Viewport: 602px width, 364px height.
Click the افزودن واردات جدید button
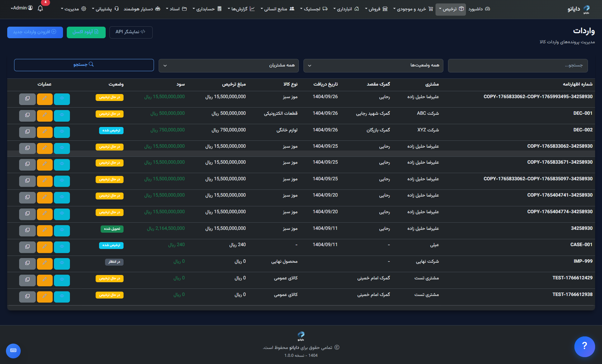(x=35, y=32)
